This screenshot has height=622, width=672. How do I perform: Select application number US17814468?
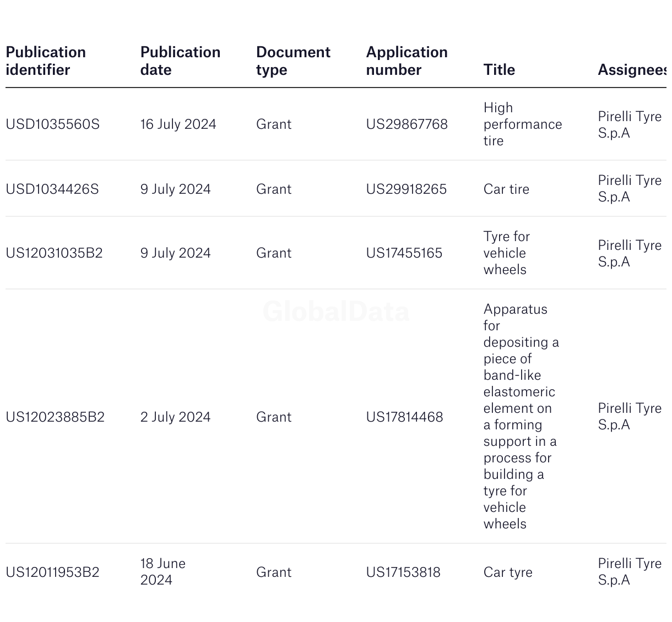[x=405, y=417]
